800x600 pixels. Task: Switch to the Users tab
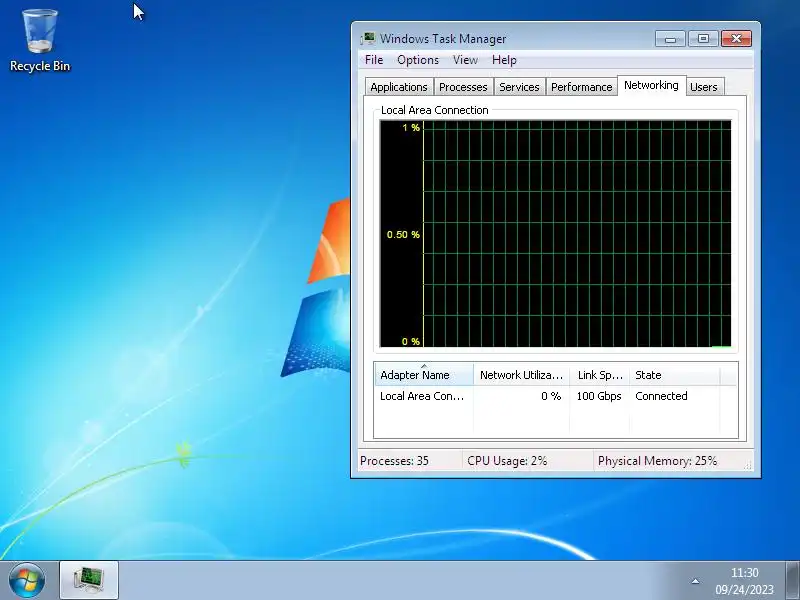(704, 87)
